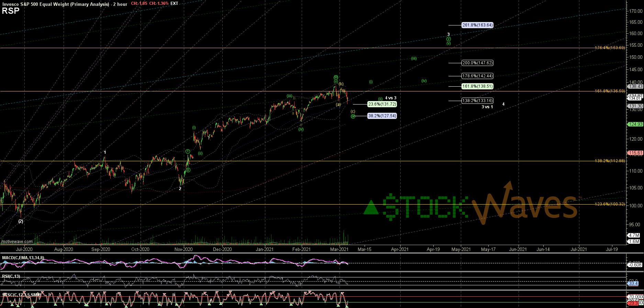Image resolution: width=644 pixels, height=308 pixels.
Task: Click the yellow (b) wave label
Action: [341, 84]
